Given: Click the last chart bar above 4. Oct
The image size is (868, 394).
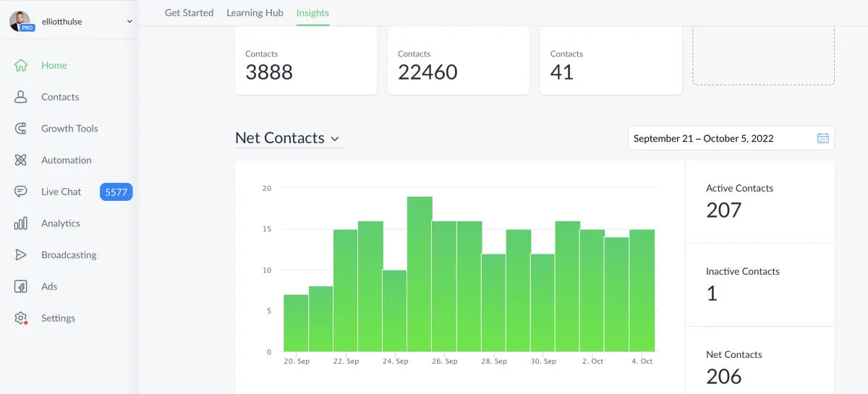Looking at the screenshot, I should pyautogui.click(x=642, y=291).
